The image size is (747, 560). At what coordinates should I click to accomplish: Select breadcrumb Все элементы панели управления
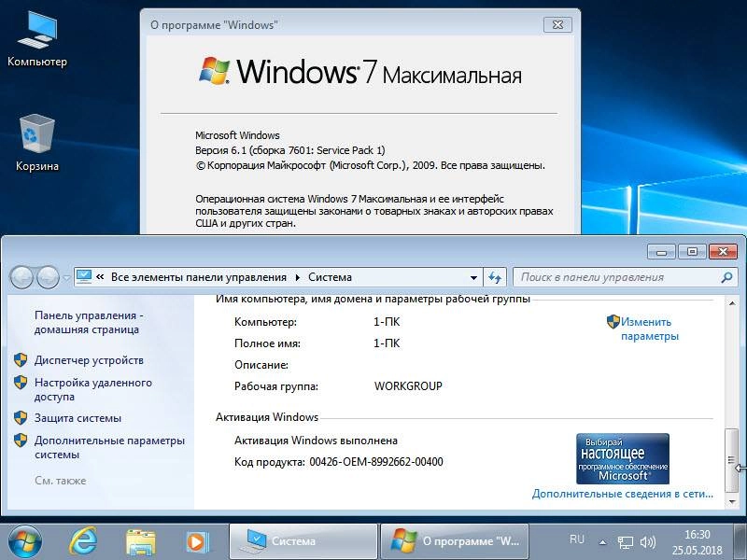pos(199,277)
